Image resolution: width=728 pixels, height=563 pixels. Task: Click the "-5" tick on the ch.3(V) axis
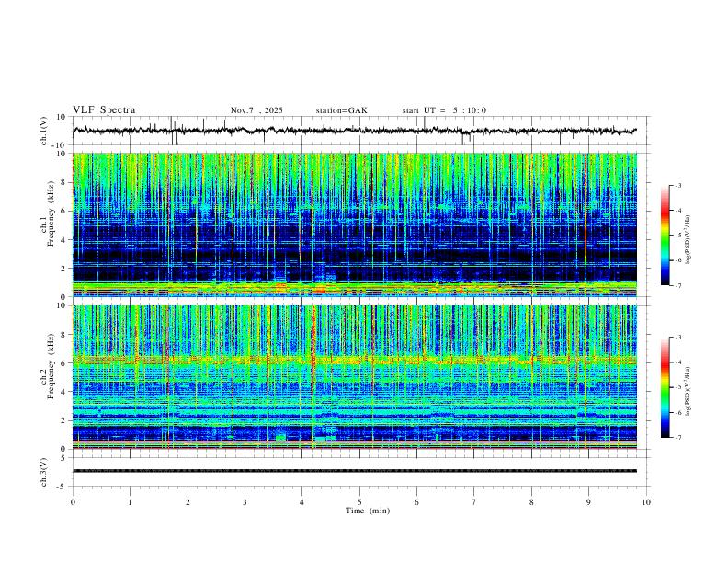coord(63,487)
